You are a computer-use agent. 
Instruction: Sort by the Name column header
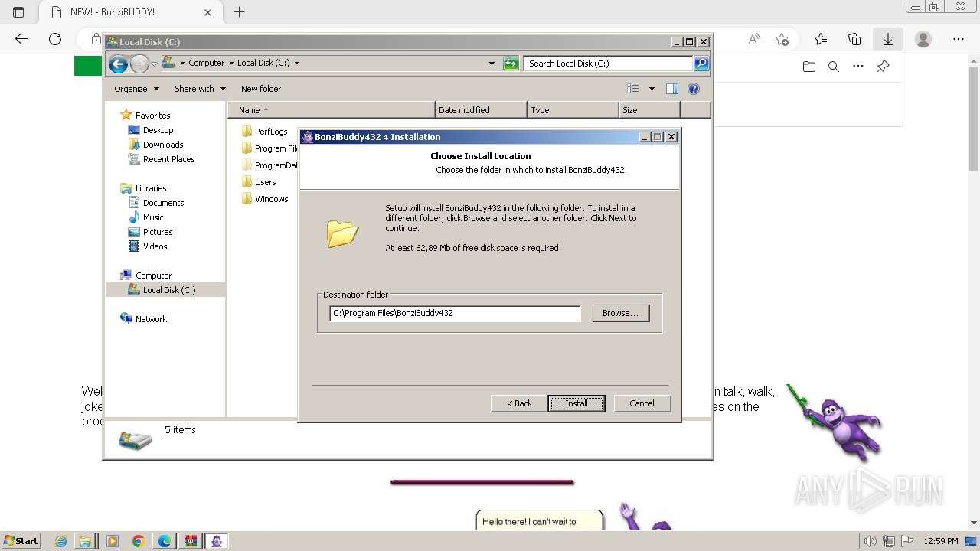tap(333, 110)
